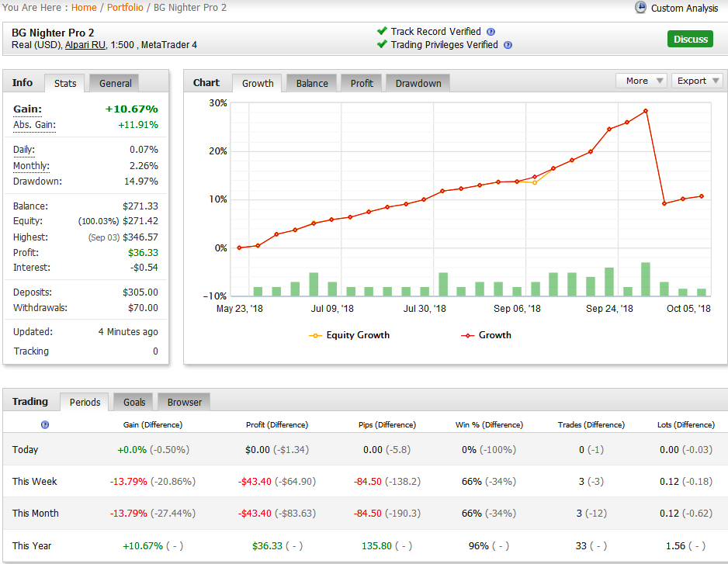Open the Alpari RU broker link

pyautogui.click(x=85, y=45)
